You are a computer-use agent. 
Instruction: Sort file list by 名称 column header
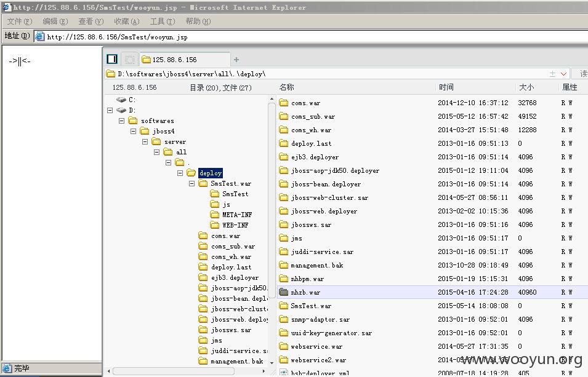coord(287,87)
